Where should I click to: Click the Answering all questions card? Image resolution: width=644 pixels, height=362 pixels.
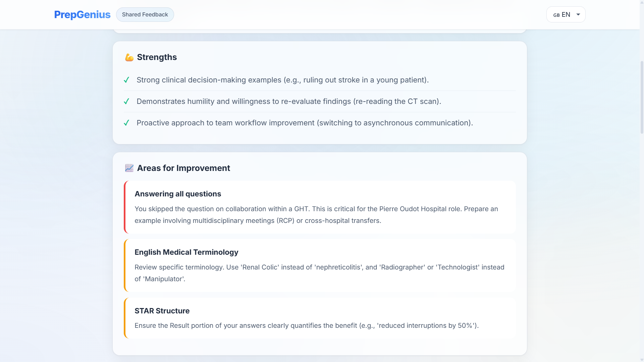[x=320, y=207]
